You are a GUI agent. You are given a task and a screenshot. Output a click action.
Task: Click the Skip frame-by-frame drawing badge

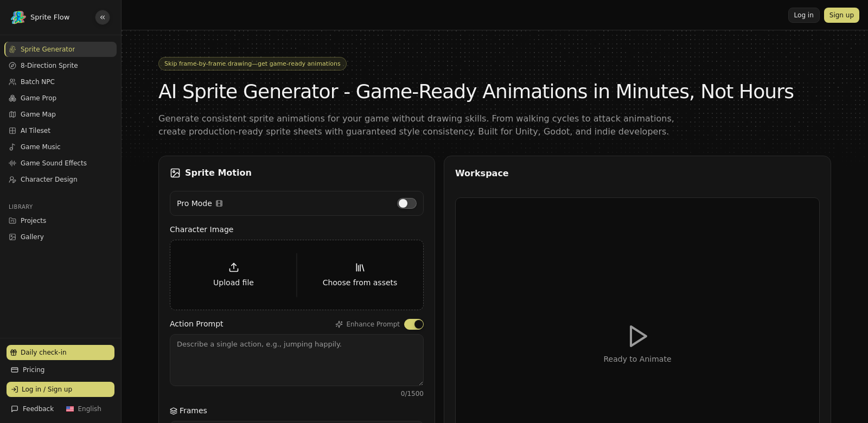click(x=252, y=64)
